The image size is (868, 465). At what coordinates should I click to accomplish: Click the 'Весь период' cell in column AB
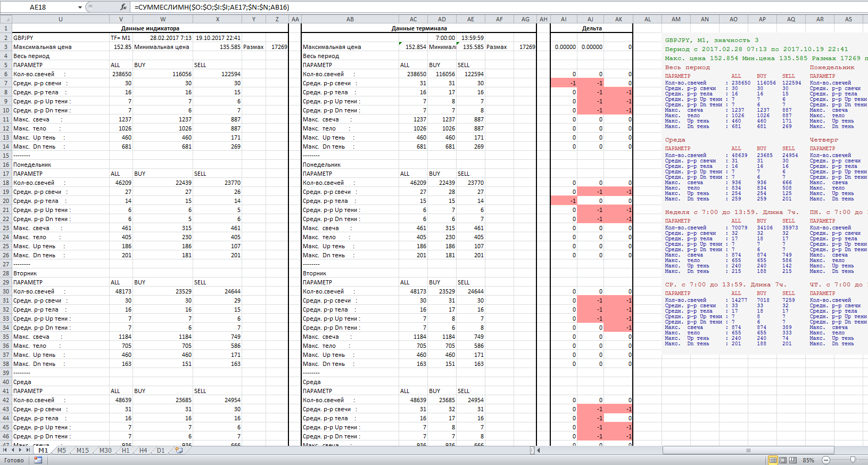pos(350,56)
